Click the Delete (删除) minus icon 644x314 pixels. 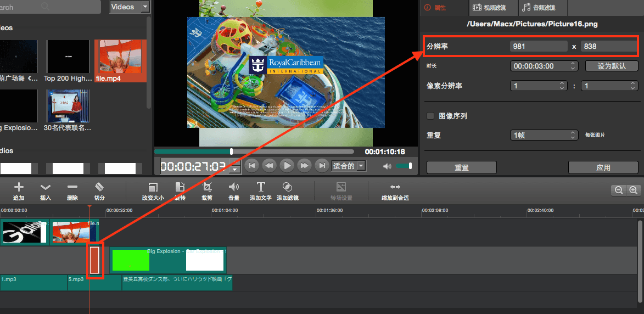click(x=72, y=187)
